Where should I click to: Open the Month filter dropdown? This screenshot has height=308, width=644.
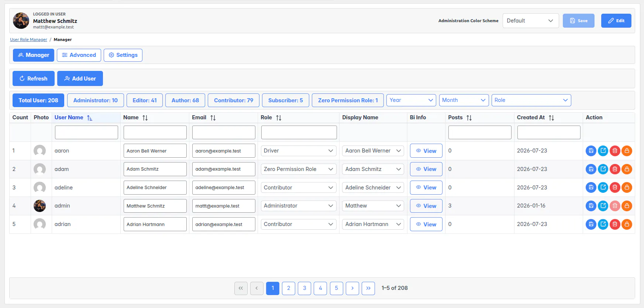click(464, 100)
